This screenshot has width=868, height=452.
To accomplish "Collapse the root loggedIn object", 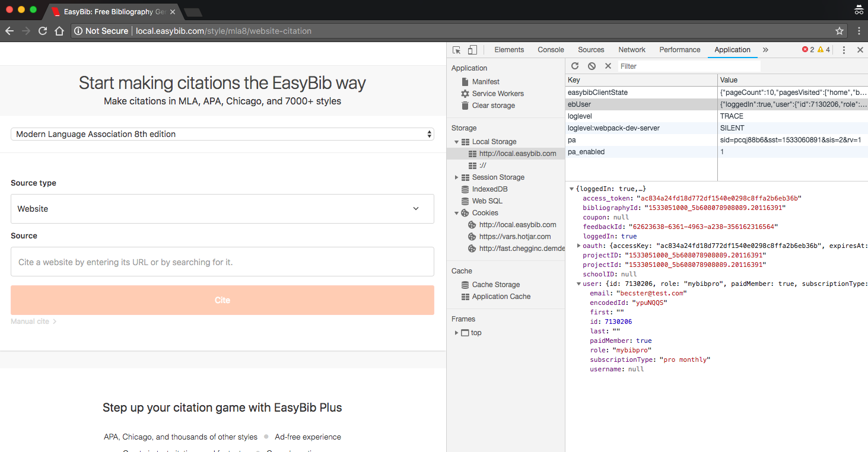I will tap(572, 189).
